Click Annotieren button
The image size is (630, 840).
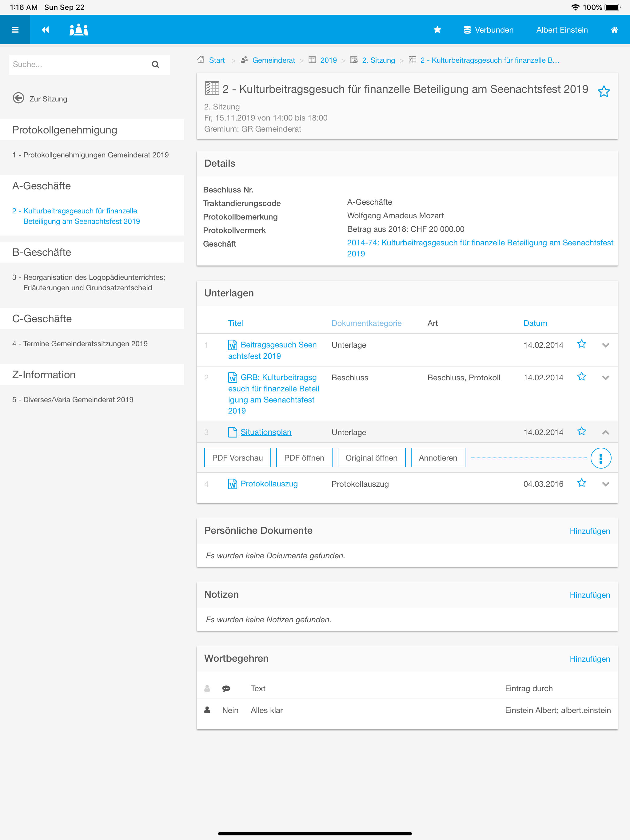coord(438,458)
